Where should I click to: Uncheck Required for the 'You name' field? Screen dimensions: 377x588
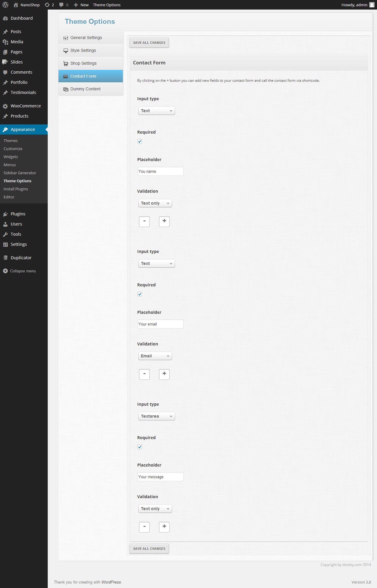click(140, 141)
